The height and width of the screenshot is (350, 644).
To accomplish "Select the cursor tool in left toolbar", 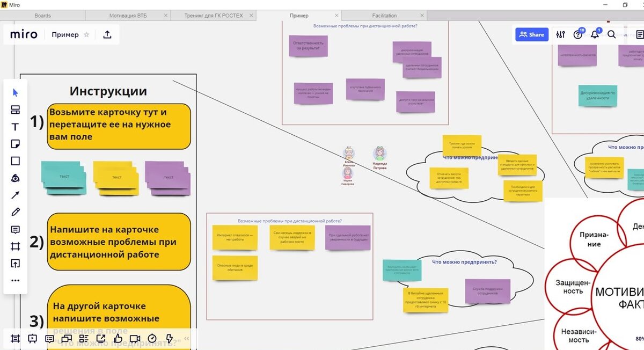I will click(16, 93).
